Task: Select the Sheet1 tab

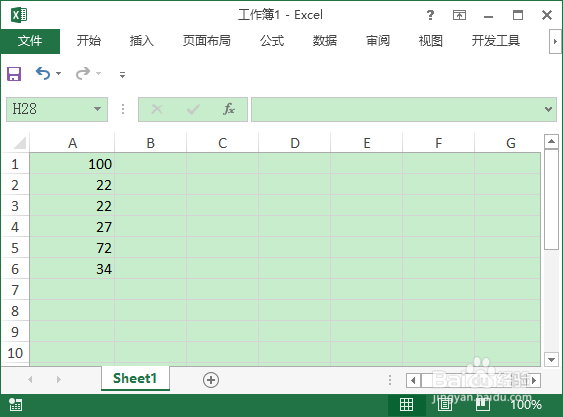Action: [x=135, y=378]
